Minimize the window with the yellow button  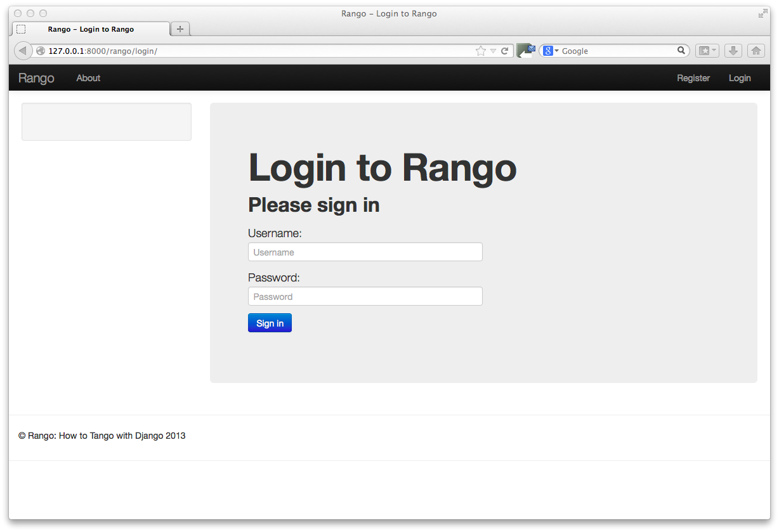click(x=30, y=13)
